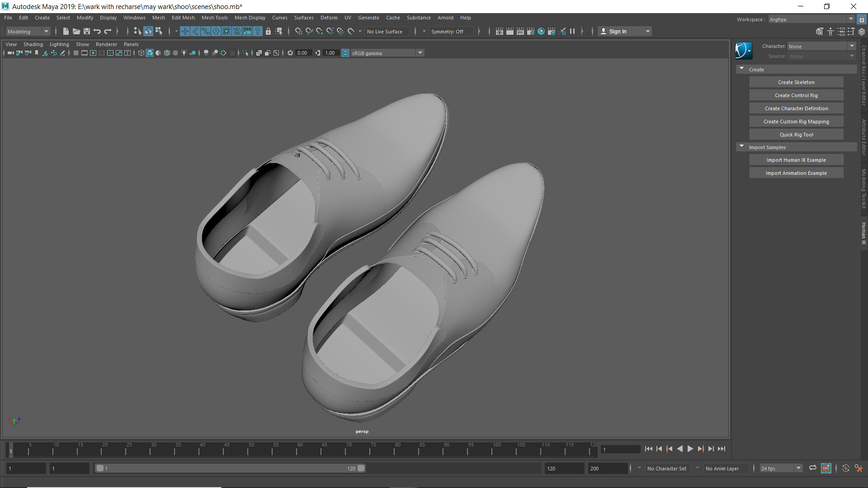868x488 pixels.
Task: Start an IPR render
Action: click(520, 31)
